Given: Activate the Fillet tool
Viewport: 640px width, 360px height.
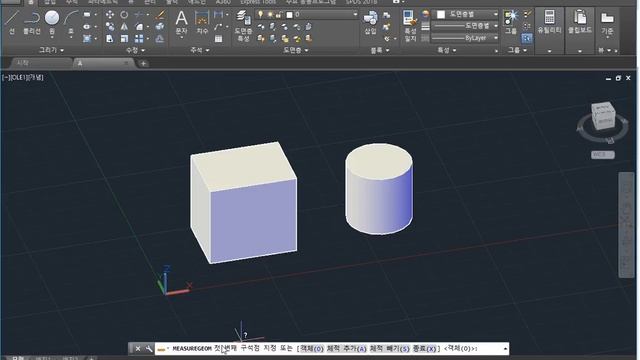Looking at the screenshot, I should pos(139,27).
